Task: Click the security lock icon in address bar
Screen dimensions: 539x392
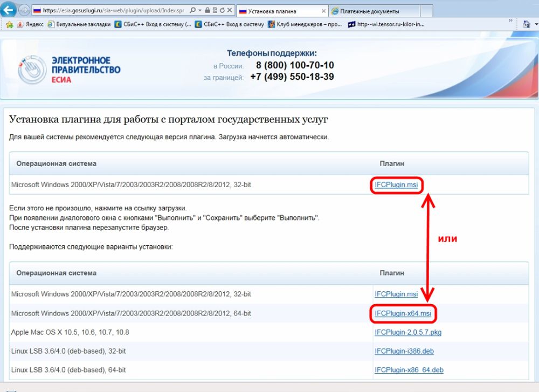Action: click(x=206, y=11)
